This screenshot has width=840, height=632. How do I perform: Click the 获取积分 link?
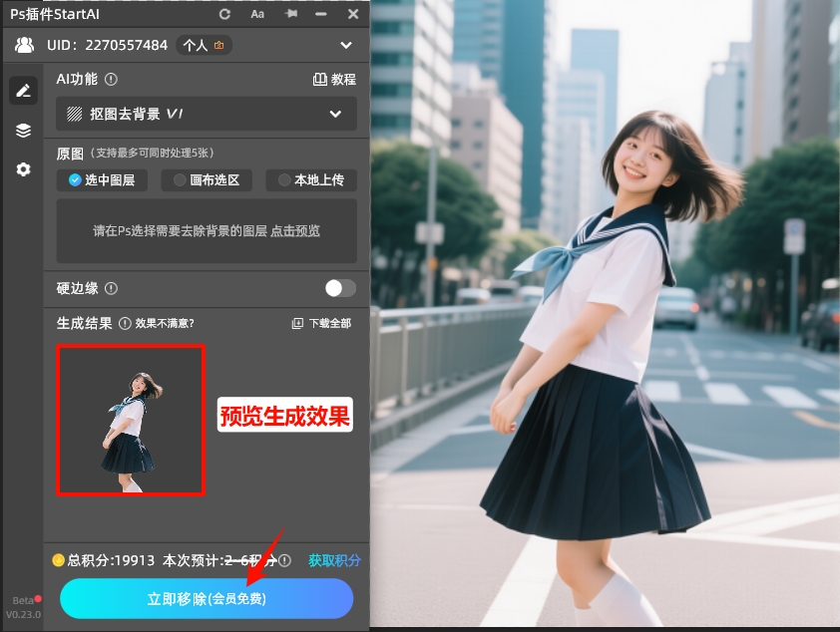pos(334,561)
